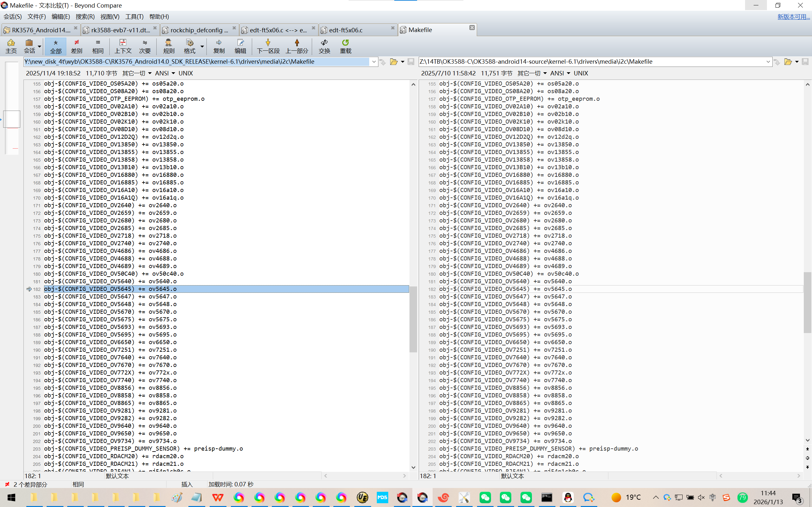Click the Reload (重载) icon

click(x=345, y=46)
